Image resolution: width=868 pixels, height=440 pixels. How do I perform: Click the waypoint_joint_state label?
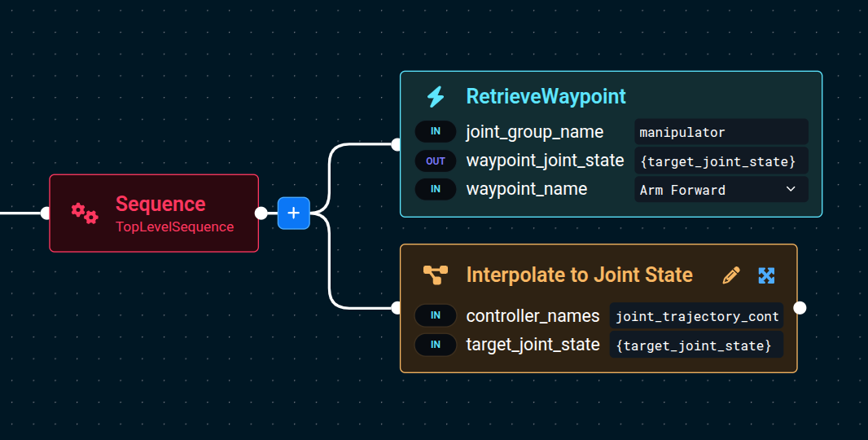pos(546,161)
